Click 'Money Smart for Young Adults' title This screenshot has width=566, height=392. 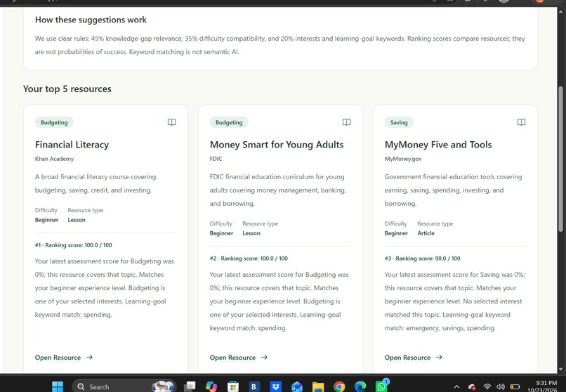click(x=277, y=145)
